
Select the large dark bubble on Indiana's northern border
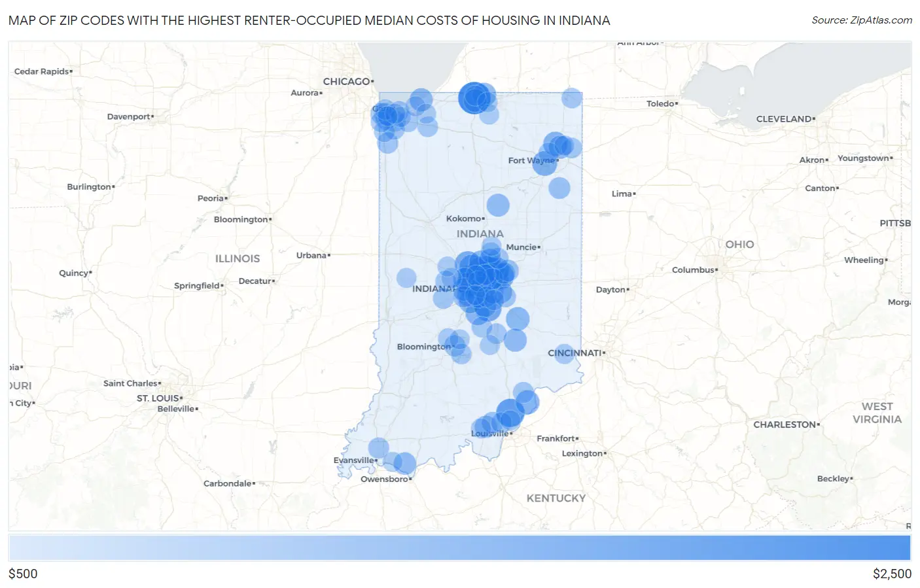pos(474,98)
